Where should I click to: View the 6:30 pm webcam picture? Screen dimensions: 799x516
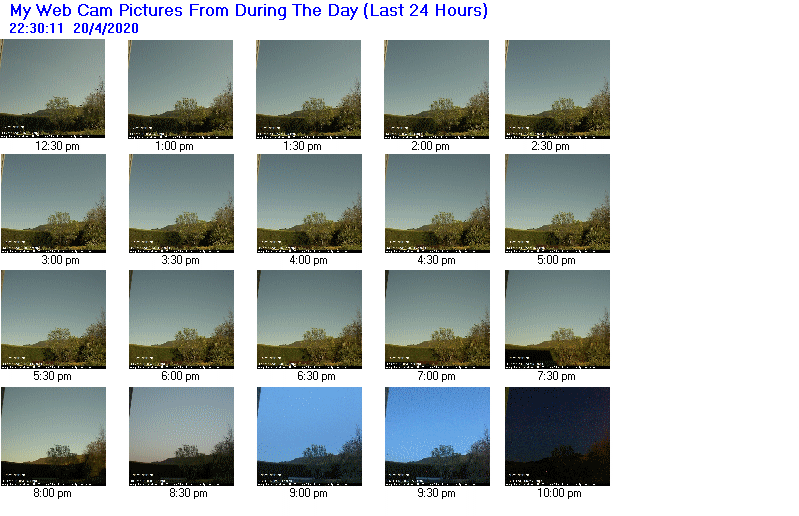pyautogui.click(x=308, y=318)
